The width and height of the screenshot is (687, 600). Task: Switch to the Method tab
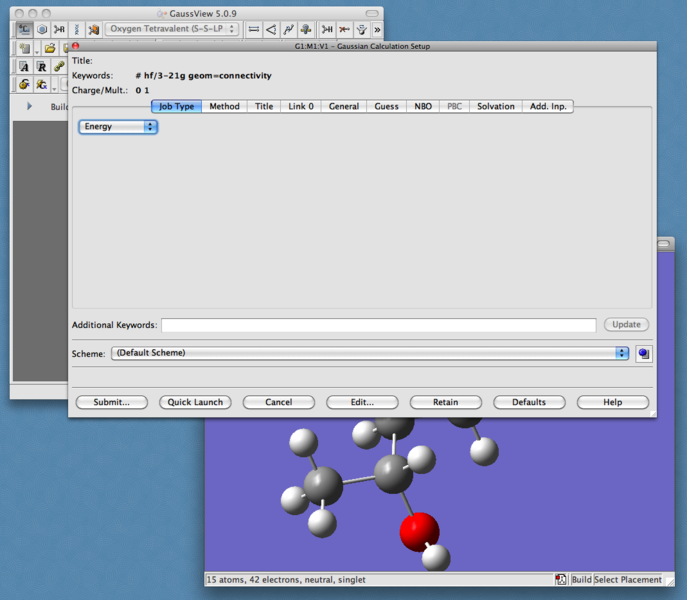coord(224,107)
